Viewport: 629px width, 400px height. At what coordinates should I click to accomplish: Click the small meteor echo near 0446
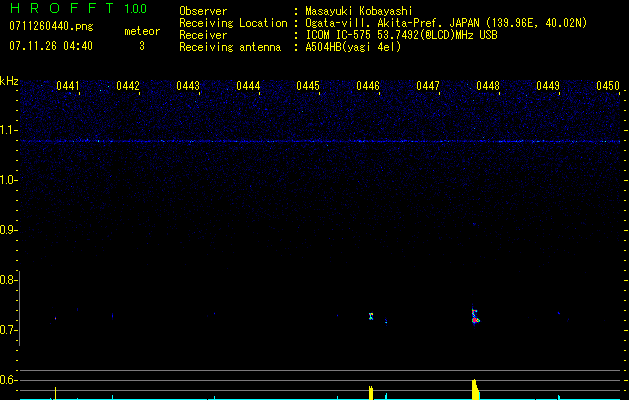pyautogui.click(x=370, y=316)
